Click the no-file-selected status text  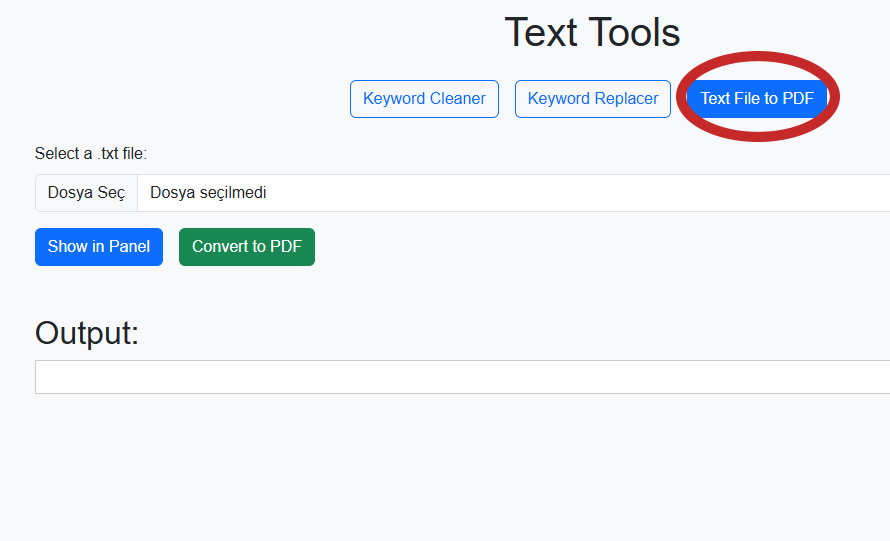click(208, 193)
